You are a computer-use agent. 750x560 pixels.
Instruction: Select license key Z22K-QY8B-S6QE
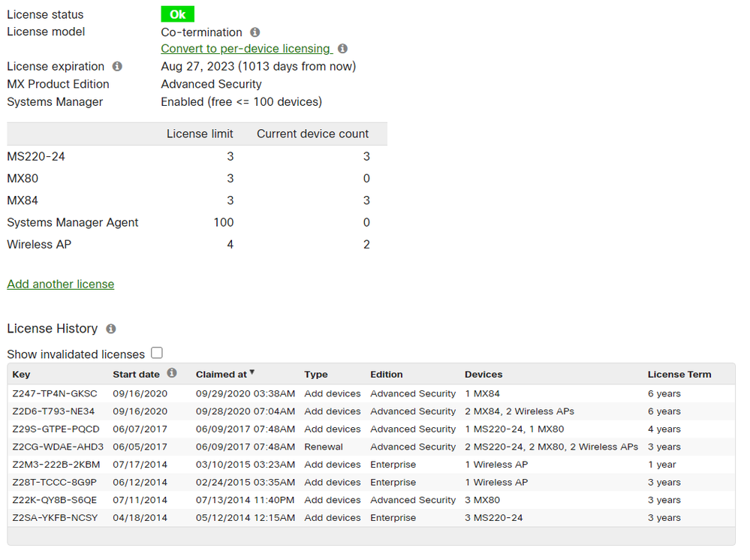[x=55, y=500]
